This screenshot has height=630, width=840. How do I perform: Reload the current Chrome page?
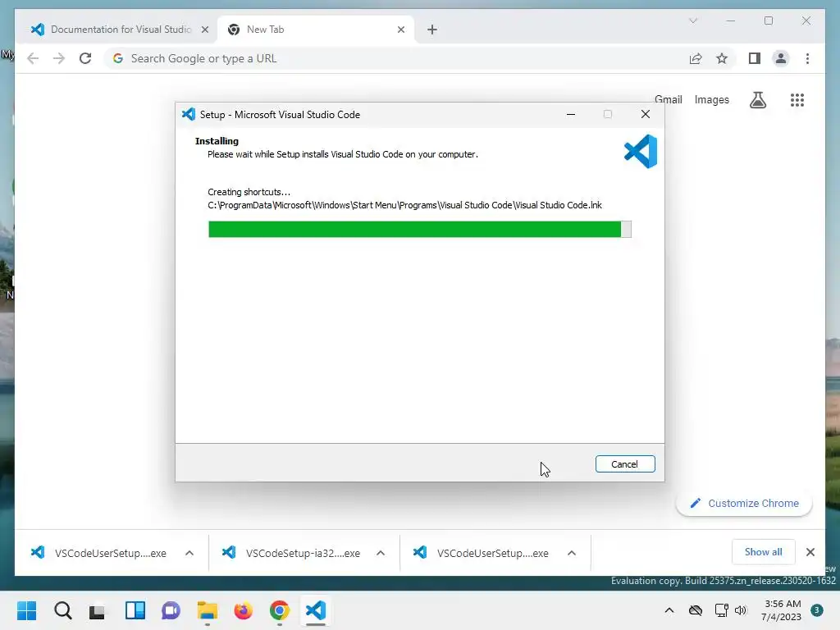pyautogui.click(x=85, y=58)
